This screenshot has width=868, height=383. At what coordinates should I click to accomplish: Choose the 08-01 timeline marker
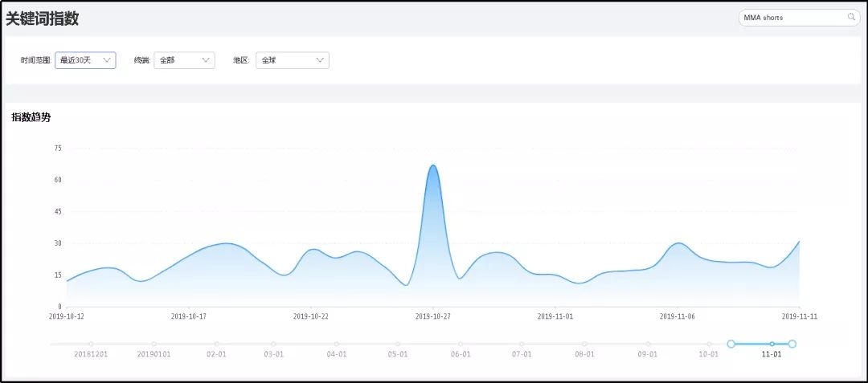point(584,344)
